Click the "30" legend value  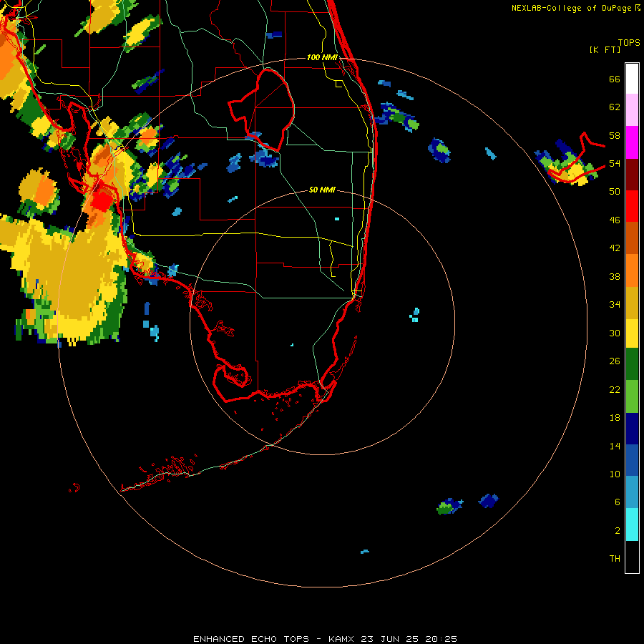[x=615, y=333]
